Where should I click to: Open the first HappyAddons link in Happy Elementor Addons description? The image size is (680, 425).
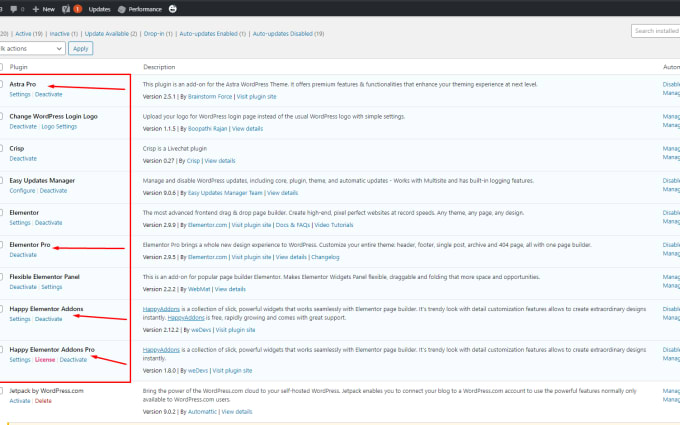161,309
